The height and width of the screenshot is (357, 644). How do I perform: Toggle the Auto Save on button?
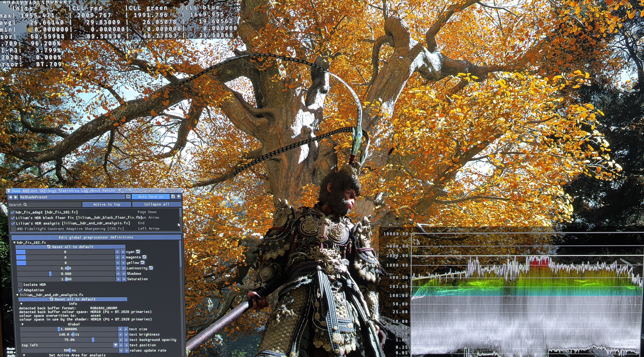click(151, 197)
